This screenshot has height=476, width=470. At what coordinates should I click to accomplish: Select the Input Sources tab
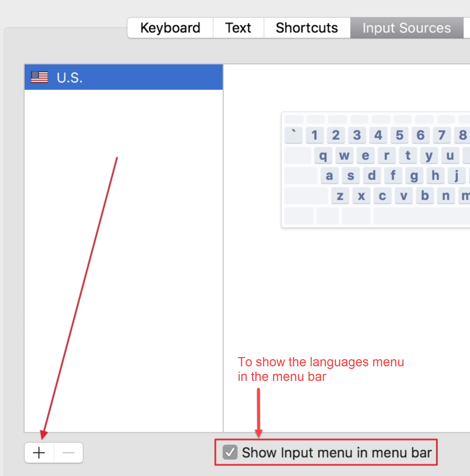406,27
